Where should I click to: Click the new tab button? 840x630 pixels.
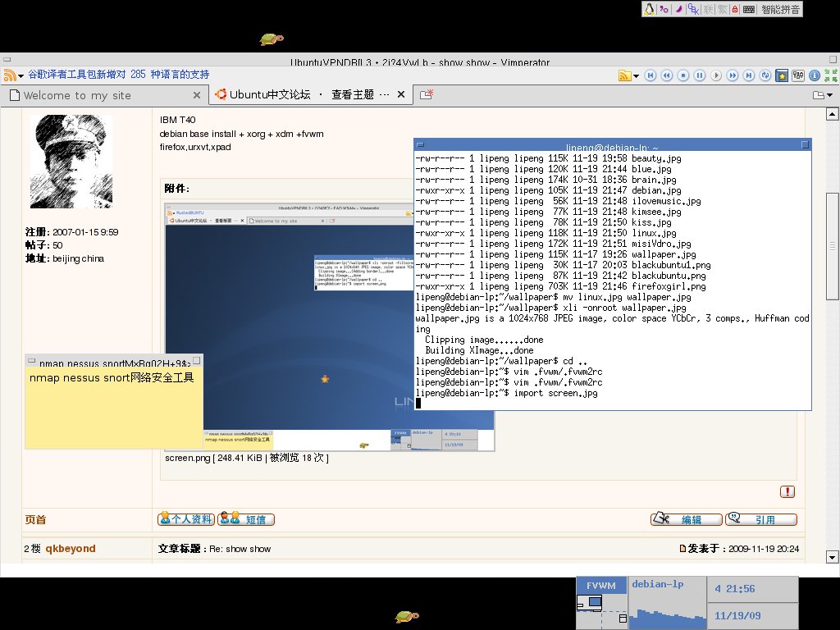[x=427, y=95]
